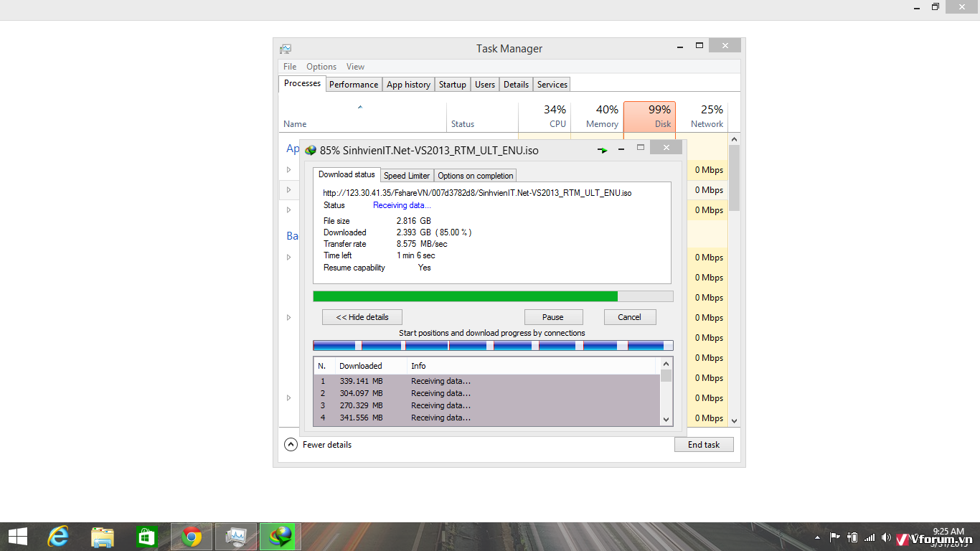Select connection row with 304.097 MB
980x551 pixels.
(x=487, y=393)
